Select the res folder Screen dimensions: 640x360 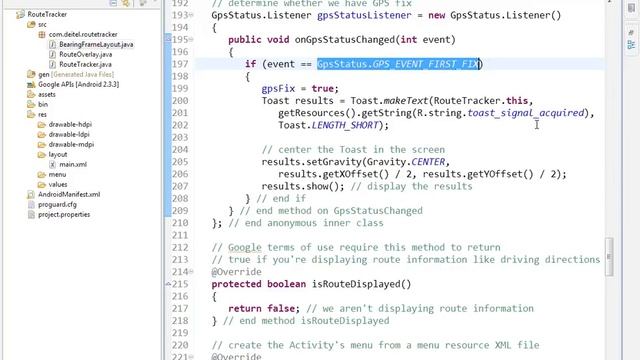point(37,115)
